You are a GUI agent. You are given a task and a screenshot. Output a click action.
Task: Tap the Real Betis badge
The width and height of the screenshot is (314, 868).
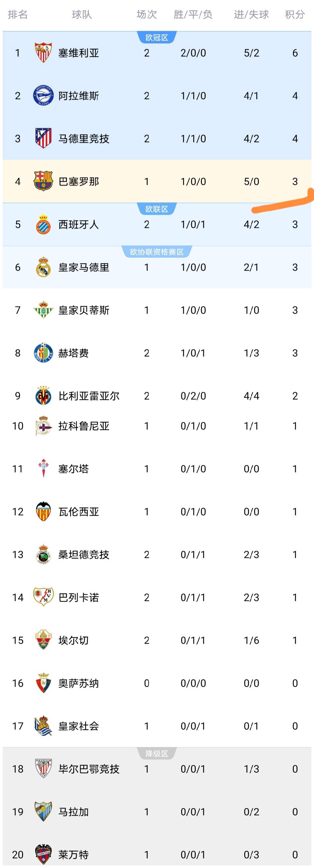(x=43, y=310)
